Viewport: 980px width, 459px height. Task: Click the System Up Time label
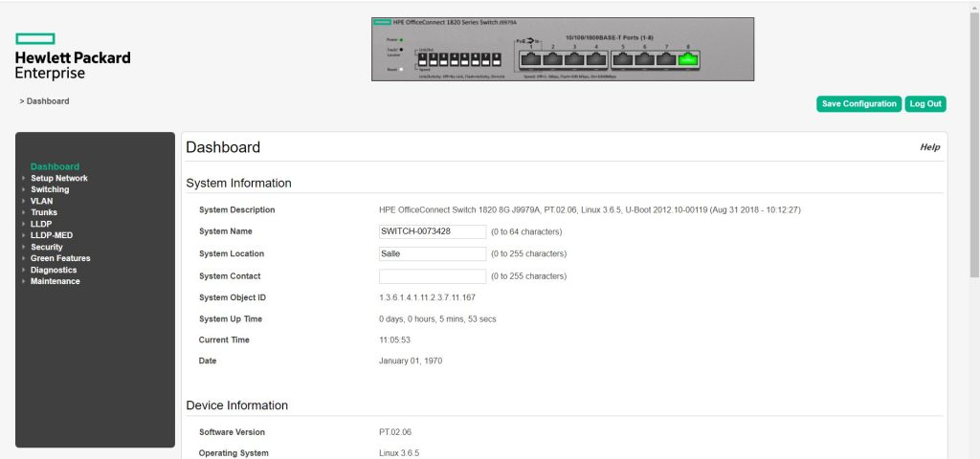231,319
